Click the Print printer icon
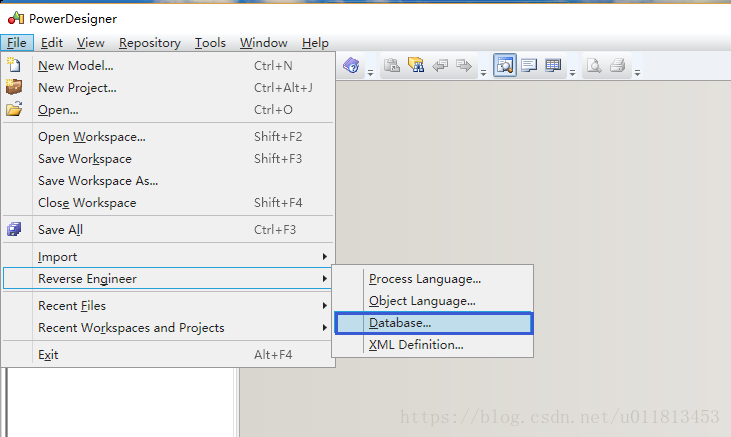Viewport: 731px width, 437px height. [x=617, y=65]
